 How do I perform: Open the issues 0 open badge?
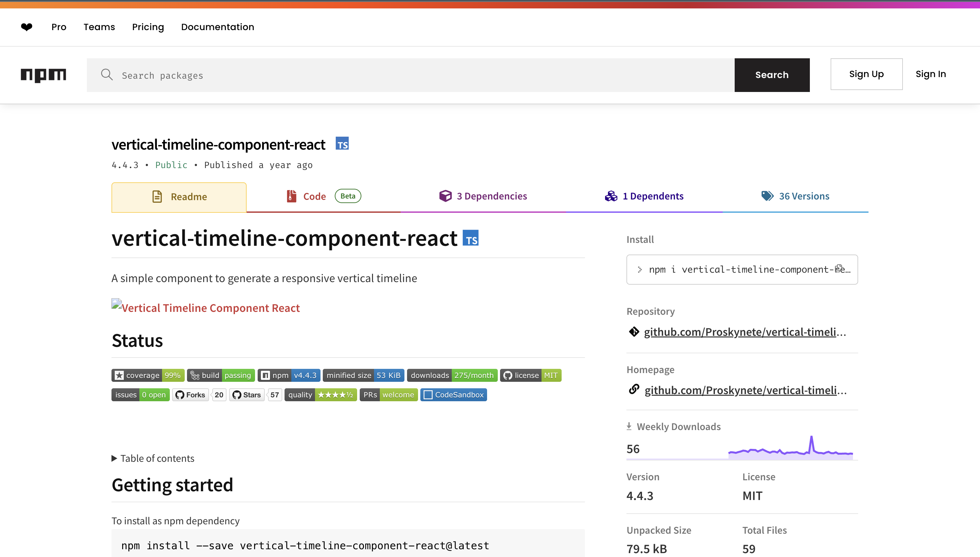141,395
